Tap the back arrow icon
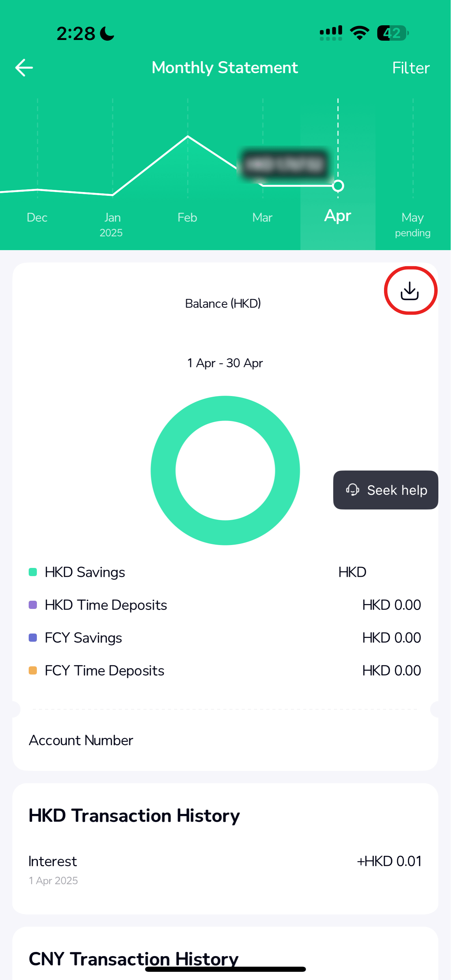This screenshot has width=451, height=980. (24, 68)
